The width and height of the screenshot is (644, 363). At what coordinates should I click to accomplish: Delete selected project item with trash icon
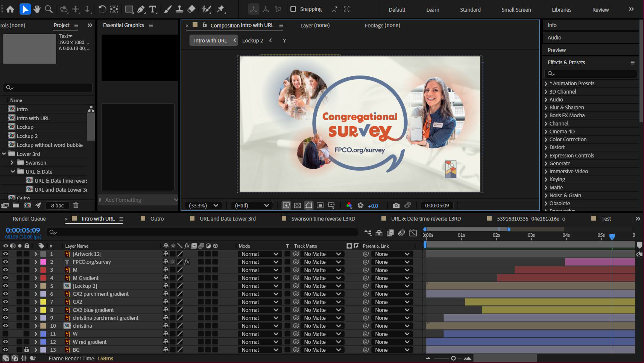coord(76,205)
